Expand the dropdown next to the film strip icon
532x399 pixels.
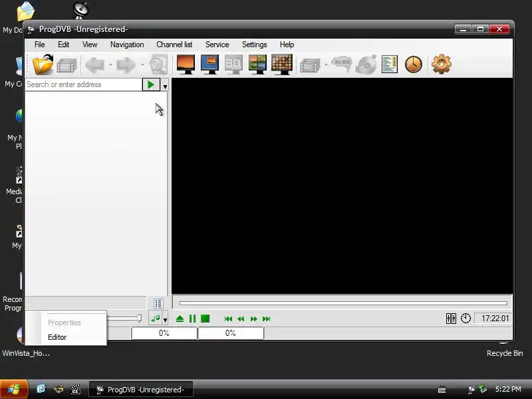click(326, 65)
